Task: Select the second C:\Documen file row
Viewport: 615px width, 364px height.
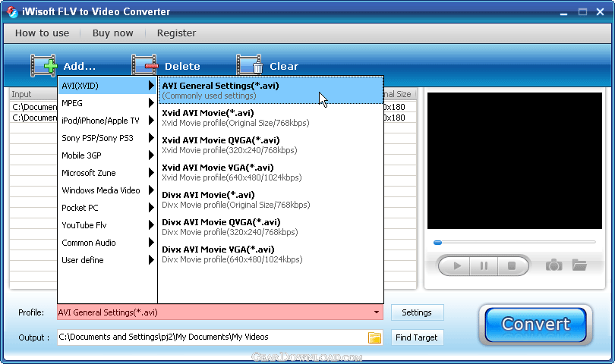Action: tap(33, 118)
